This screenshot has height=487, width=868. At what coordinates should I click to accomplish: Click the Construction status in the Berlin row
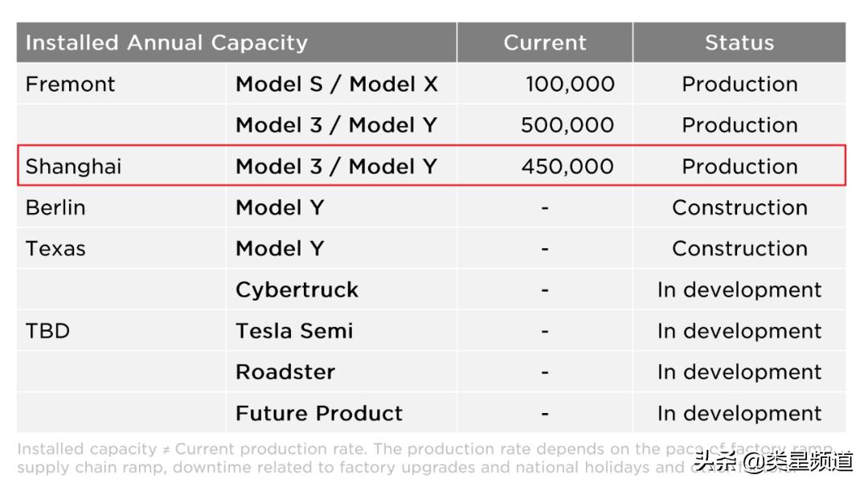point(739,207)
